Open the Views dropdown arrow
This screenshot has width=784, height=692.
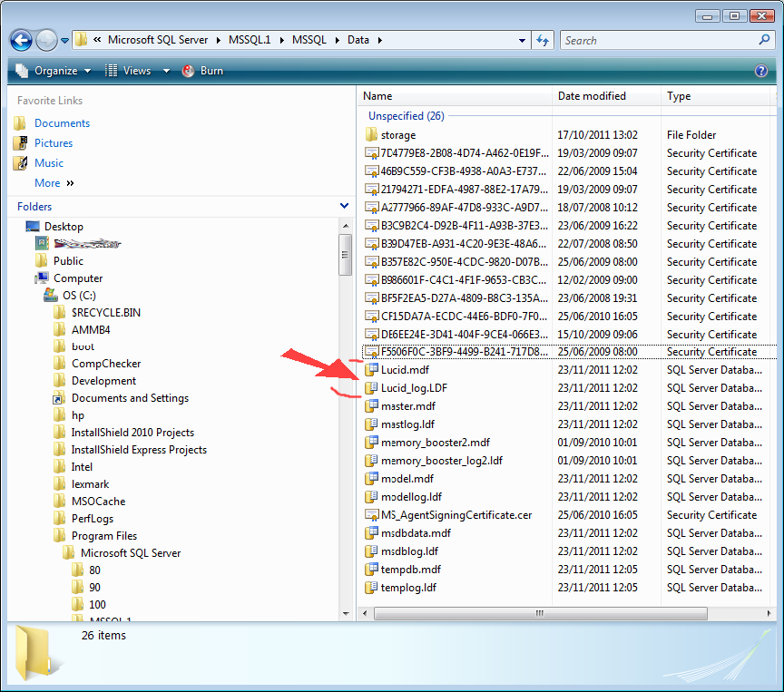pyautogui.click(x=166, y=71)
